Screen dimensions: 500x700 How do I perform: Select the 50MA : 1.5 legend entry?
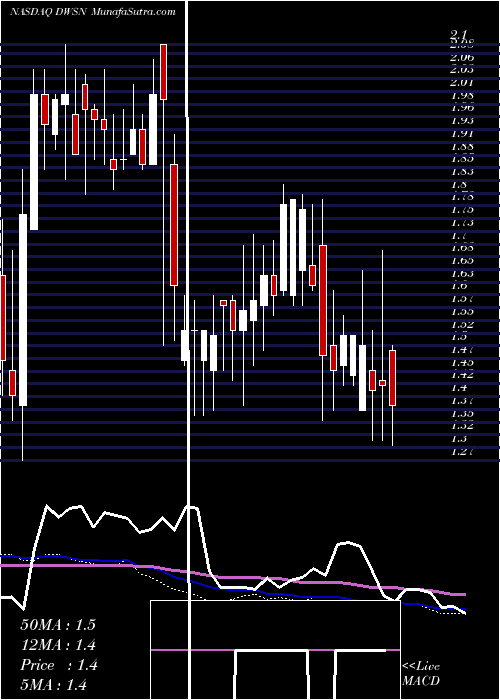pyautogui.click(x=58, y=625)
